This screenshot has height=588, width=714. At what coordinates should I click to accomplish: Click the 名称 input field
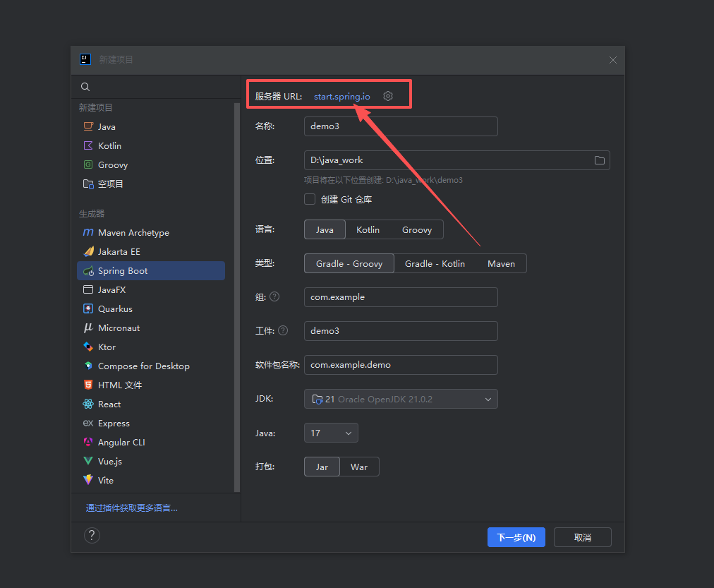coord(401,126)
